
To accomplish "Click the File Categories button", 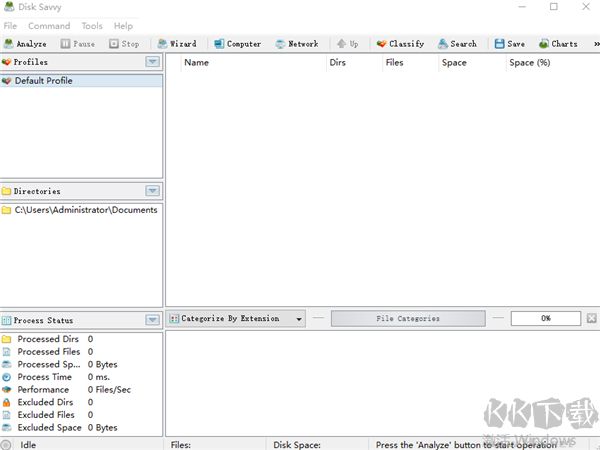I will pyautogui.click(x=407, y=319).
